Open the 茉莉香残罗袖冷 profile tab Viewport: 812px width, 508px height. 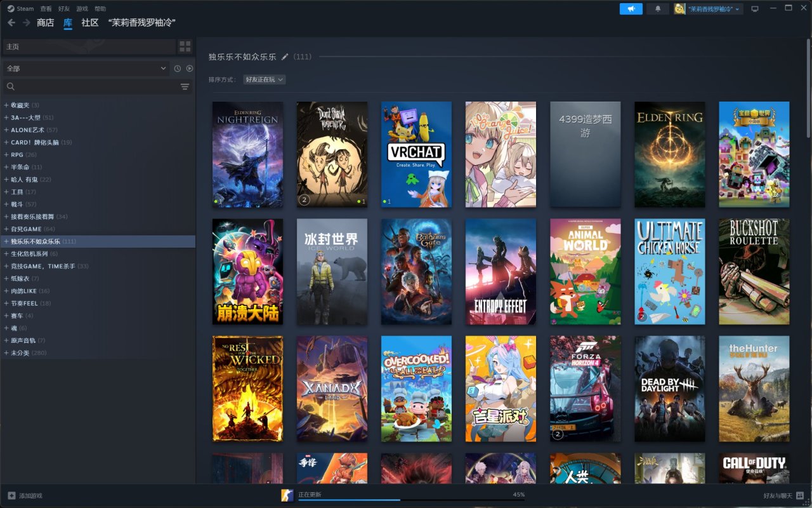(x=142, y=23)
